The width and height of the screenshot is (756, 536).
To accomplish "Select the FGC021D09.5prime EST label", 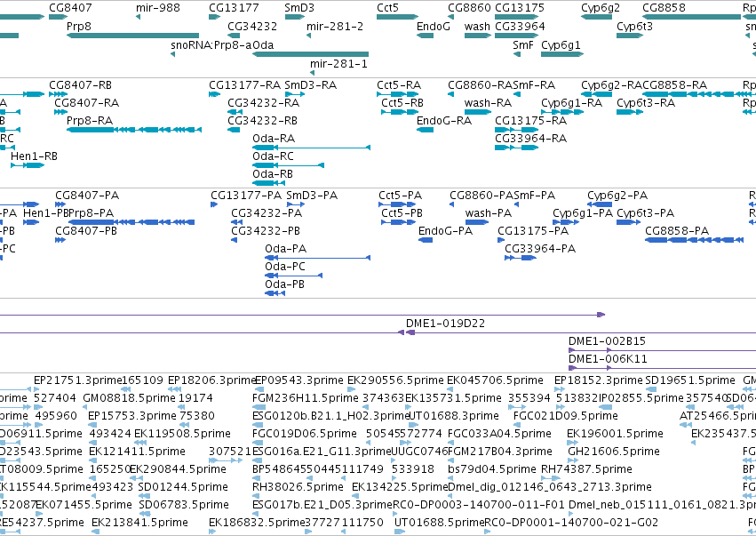I will point(566,415).
